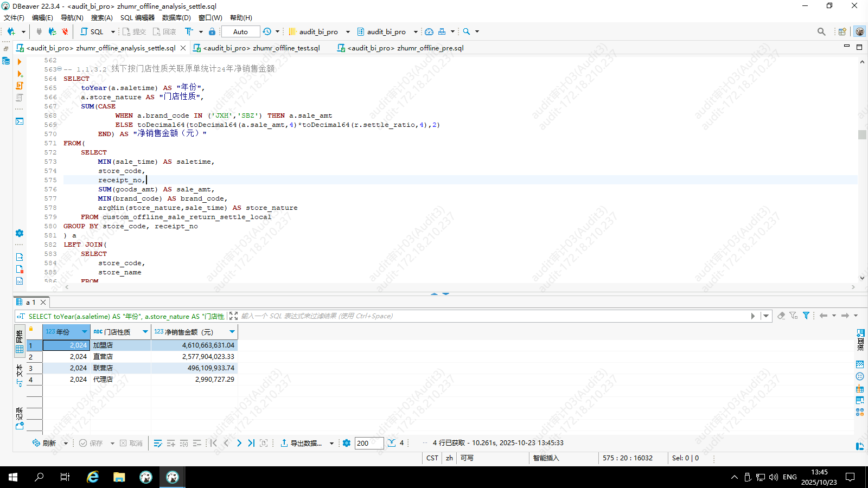Click the fetch size field showing 200
The image size is (868, 488).
coord(369,443)
